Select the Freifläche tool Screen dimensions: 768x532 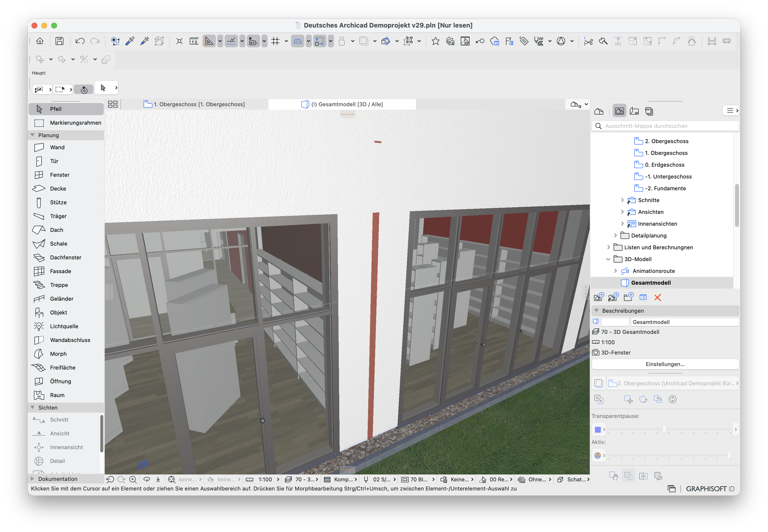pyautogui.click(x=66, y=368)
